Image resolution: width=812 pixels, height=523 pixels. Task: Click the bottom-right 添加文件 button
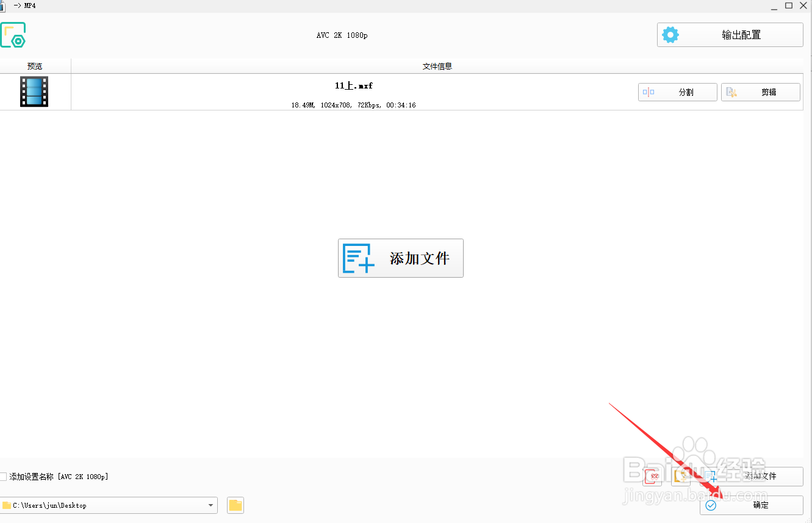click(751, 476)
